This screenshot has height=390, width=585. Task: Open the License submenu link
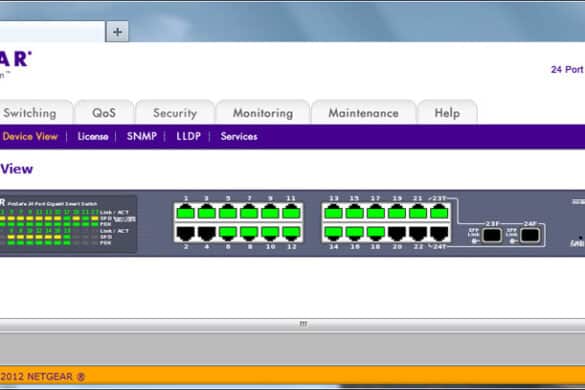pos(93,137)
